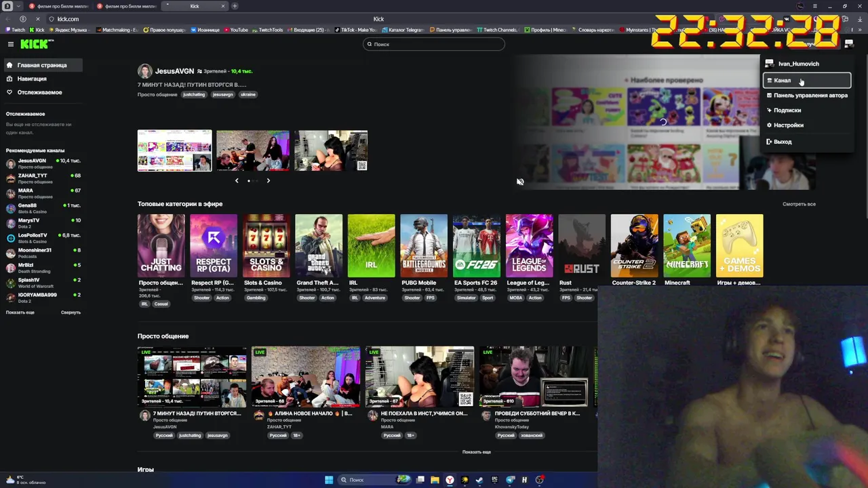This screenshot has width=868, height=488.
Task: Open the TwitchTools bookmark
Action: tap(267, 30)
